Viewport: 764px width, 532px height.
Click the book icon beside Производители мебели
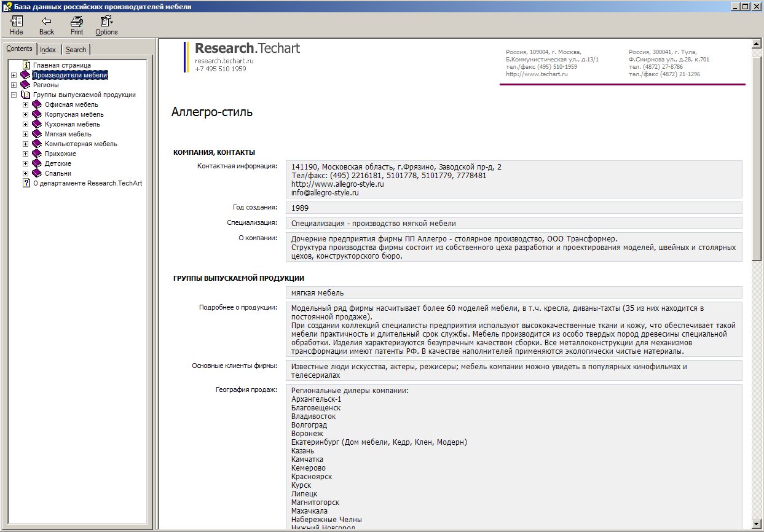coord(25,75)
